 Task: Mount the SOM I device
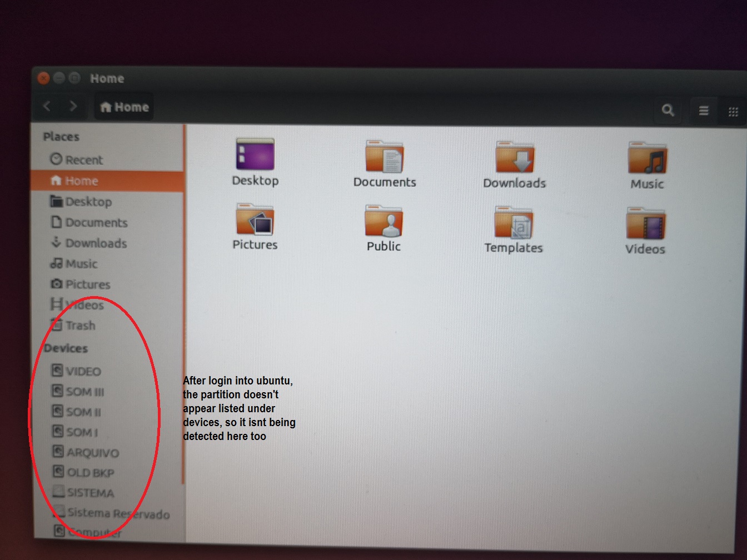pos(107,432)
